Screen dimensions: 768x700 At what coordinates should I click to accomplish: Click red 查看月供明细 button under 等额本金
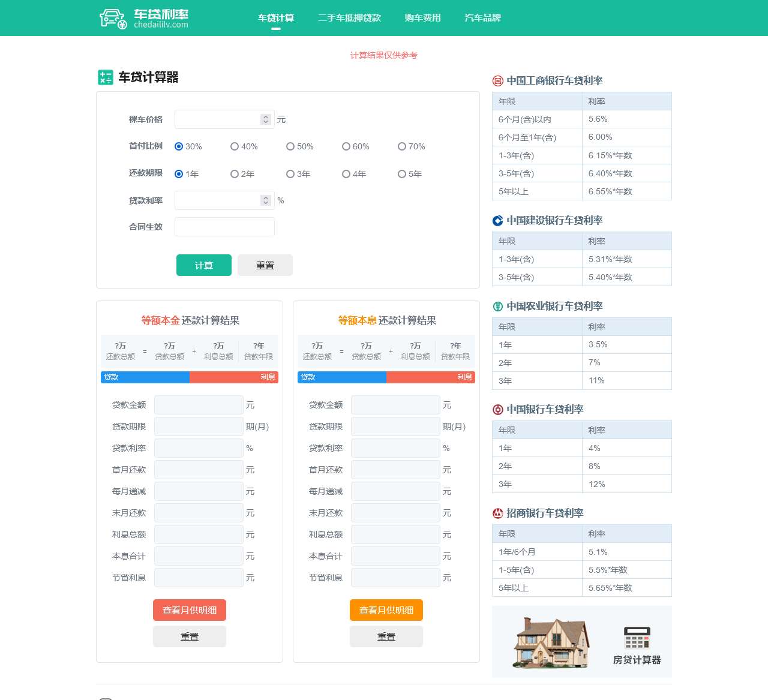pos(190,610)
